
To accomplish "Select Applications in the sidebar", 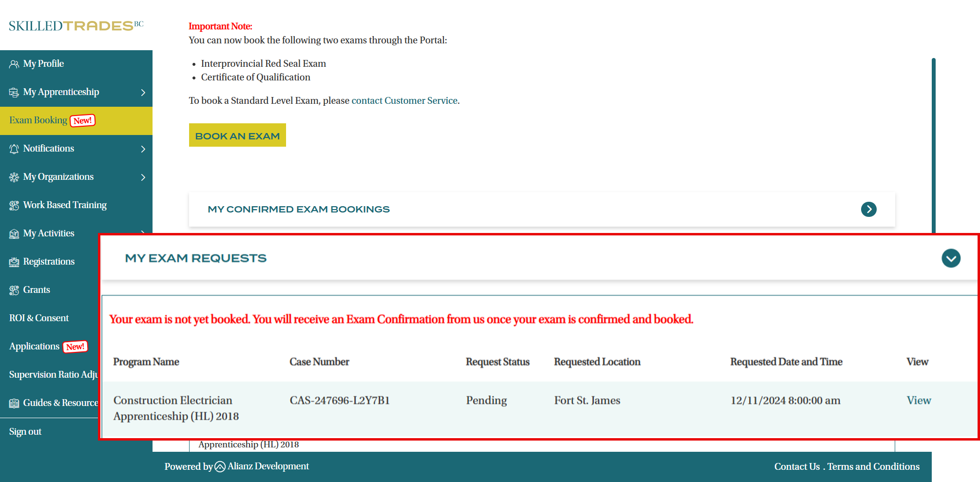I will pyautogui.click(x=34, y=347).
